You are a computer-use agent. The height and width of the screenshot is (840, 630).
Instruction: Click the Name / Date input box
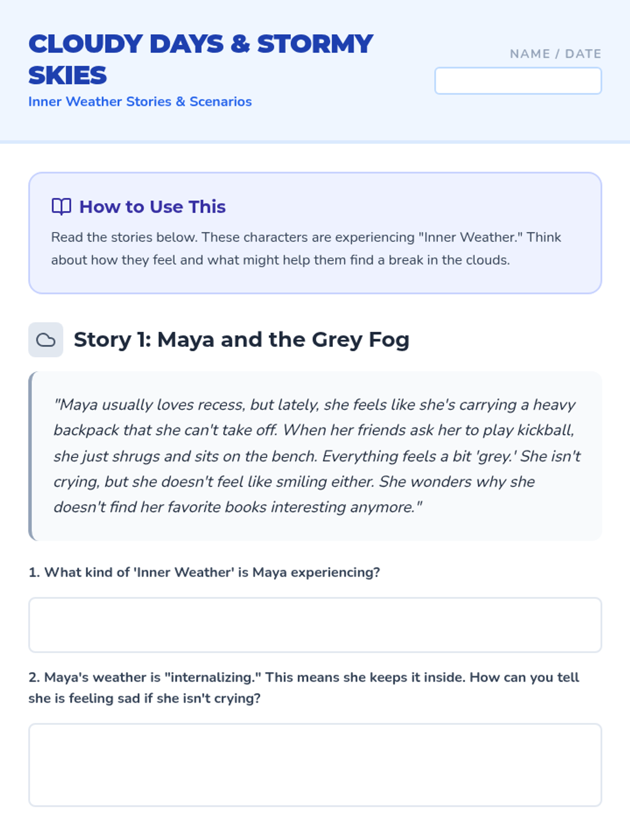[x=518, y=81]
